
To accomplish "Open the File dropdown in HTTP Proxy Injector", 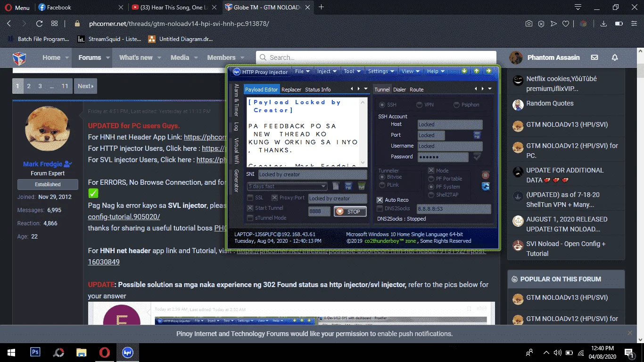I will 303,71.
